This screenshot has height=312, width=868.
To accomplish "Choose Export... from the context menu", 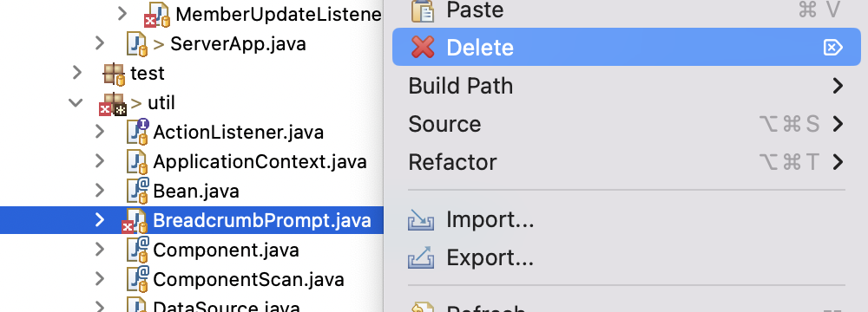I will click(626, 257).
